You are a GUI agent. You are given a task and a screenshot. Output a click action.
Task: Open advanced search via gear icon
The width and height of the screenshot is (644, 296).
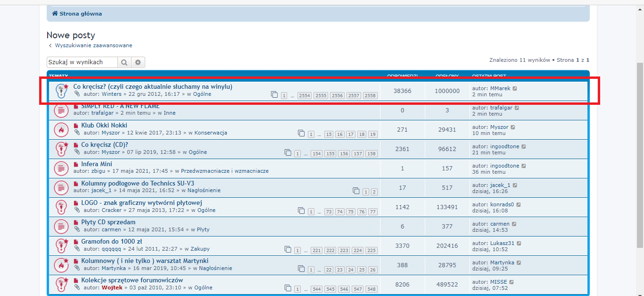tap(138, 62)
